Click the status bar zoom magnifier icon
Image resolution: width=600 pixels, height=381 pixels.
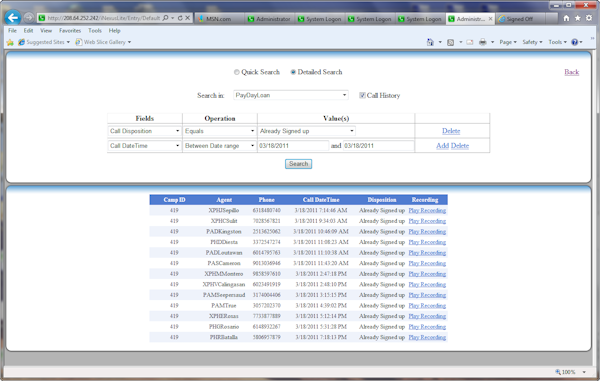click(x=558, y=372)
